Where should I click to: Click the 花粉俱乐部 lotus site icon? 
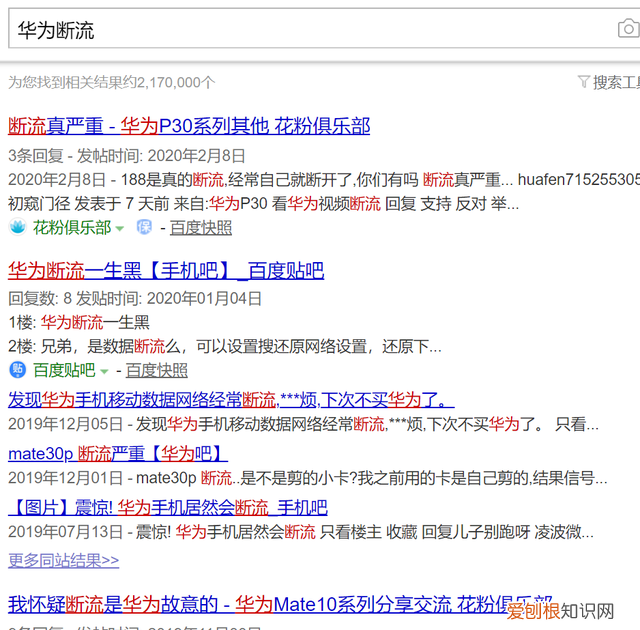pyautogui.click(x=18, y=227)
